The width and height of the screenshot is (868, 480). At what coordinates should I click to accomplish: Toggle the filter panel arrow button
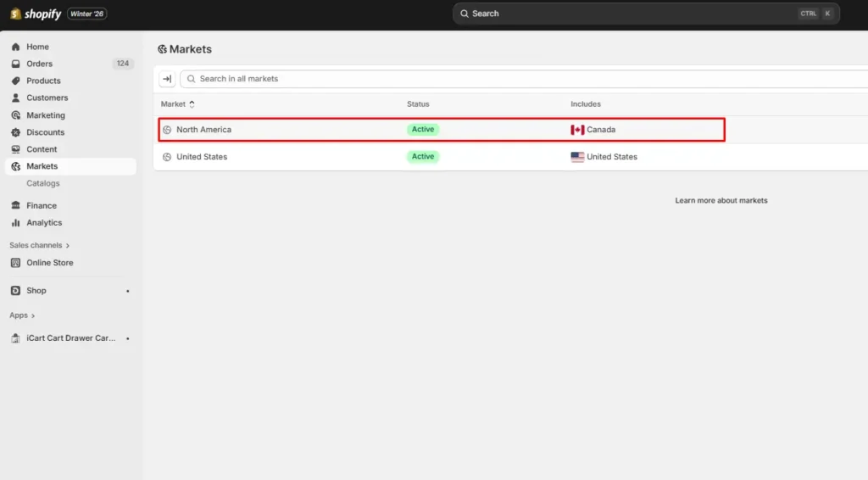click(167, 79)
